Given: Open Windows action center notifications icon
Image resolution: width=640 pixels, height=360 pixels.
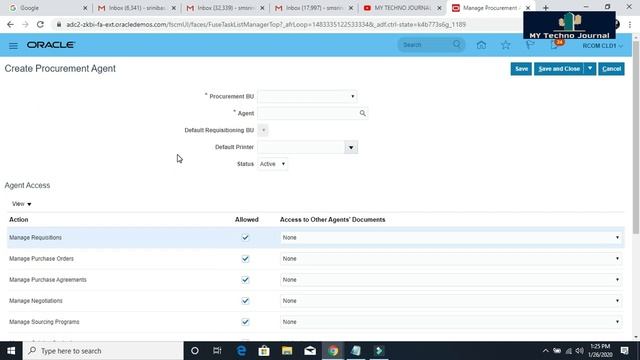Looking at the screenshot, I should (x=624, y=351).
